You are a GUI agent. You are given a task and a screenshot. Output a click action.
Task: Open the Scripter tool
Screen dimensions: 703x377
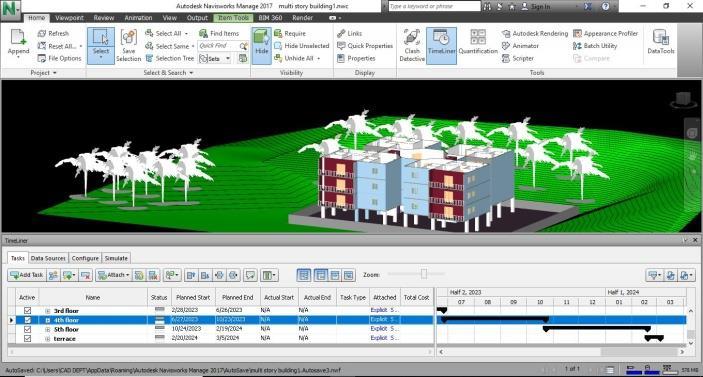(518, 58)
